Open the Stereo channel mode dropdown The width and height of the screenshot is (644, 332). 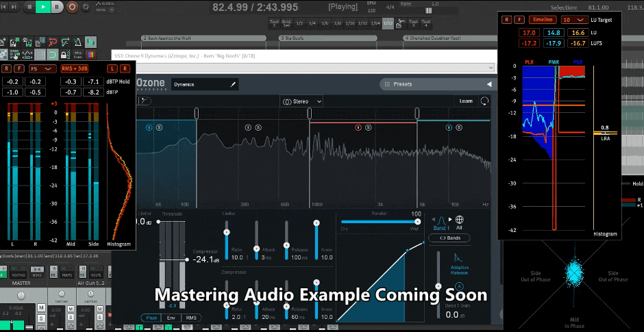(x=301, y=101)
